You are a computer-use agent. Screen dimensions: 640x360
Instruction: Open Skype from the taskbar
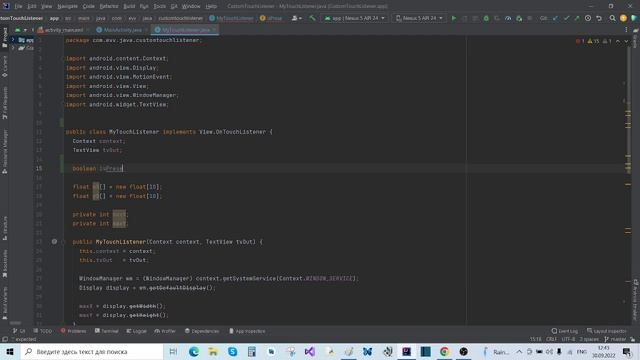pyautogui.click(x=233, y=351)
